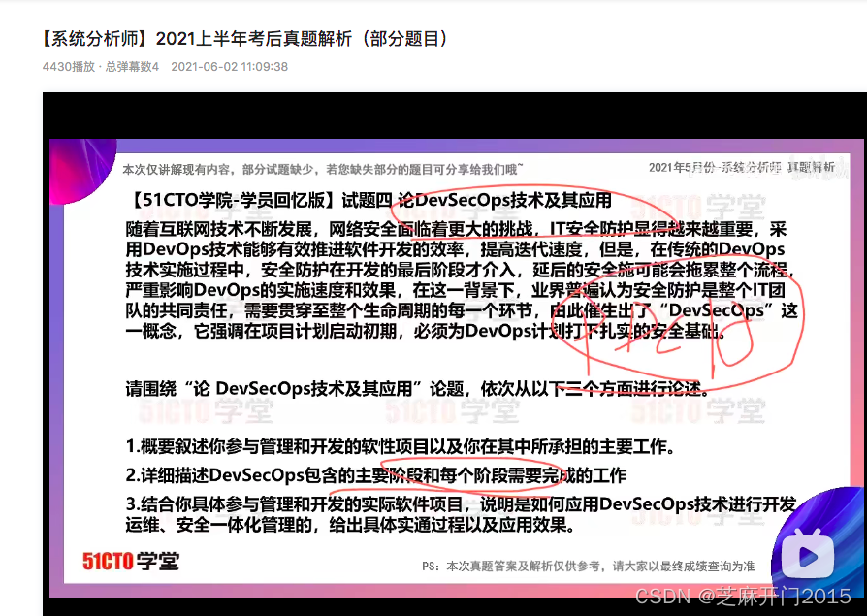This screenshot has height=616, width=867.
Task: Click the 4430播放 view count text
Action: coord(69,67)
